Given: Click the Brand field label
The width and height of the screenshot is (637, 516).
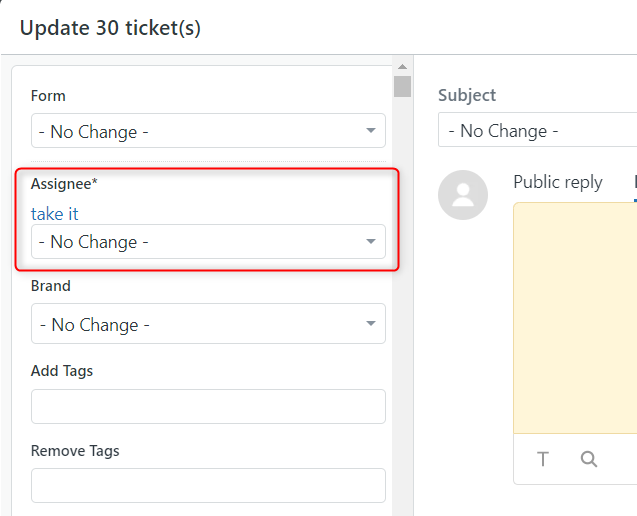Looking at the screenshot, I should (51, 286).
